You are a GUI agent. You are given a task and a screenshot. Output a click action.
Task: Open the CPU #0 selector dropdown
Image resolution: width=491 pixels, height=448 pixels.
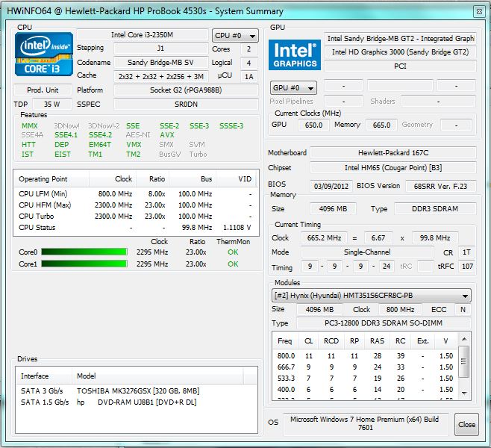[x=235, y=36]
